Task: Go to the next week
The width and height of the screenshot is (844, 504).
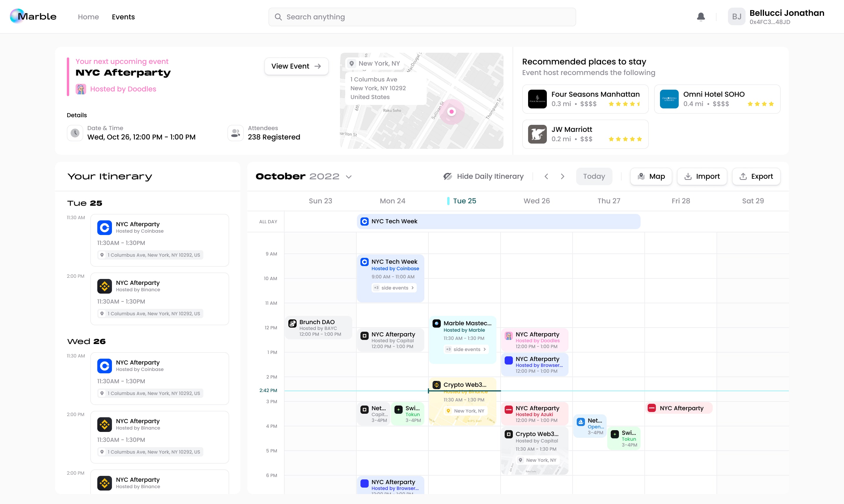Action: click(562, 176)
